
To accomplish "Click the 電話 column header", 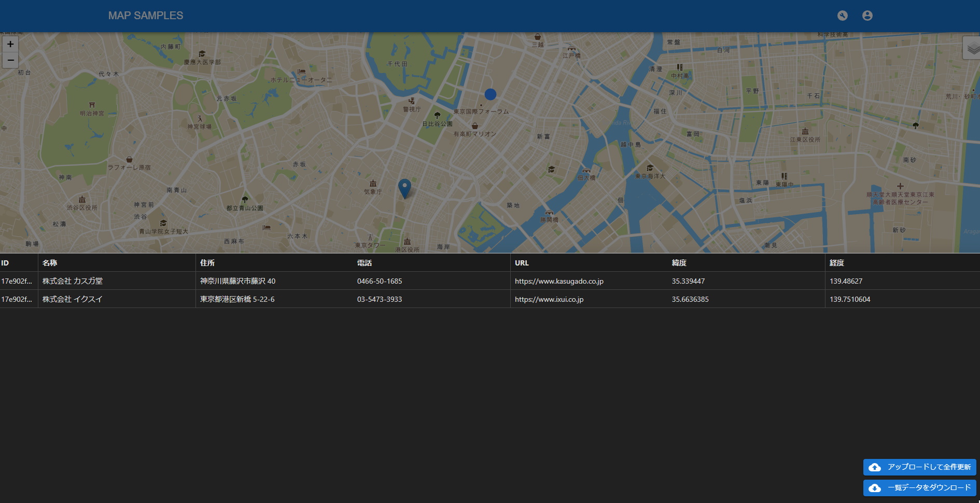I will coord(365,263).
